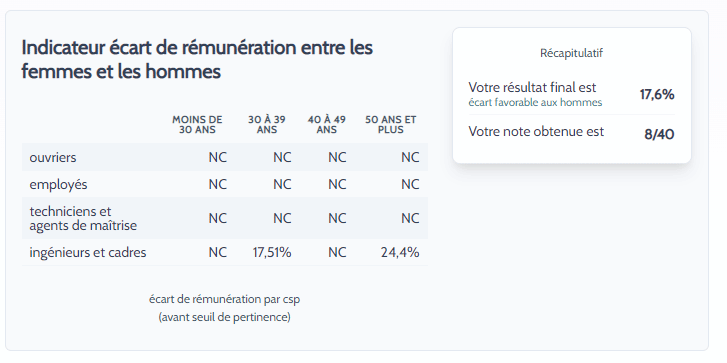
Task: Click 'écart de rémunération par csp' caption
Action: pyautogui.click(x=224, y=299)
